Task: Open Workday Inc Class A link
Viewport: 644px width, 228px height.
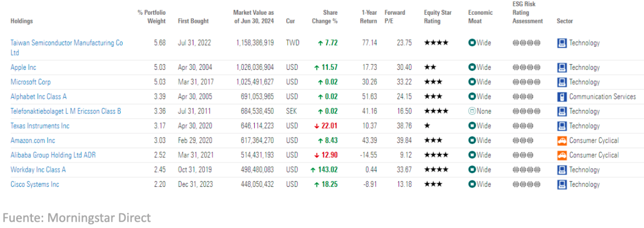Action: 38,170
